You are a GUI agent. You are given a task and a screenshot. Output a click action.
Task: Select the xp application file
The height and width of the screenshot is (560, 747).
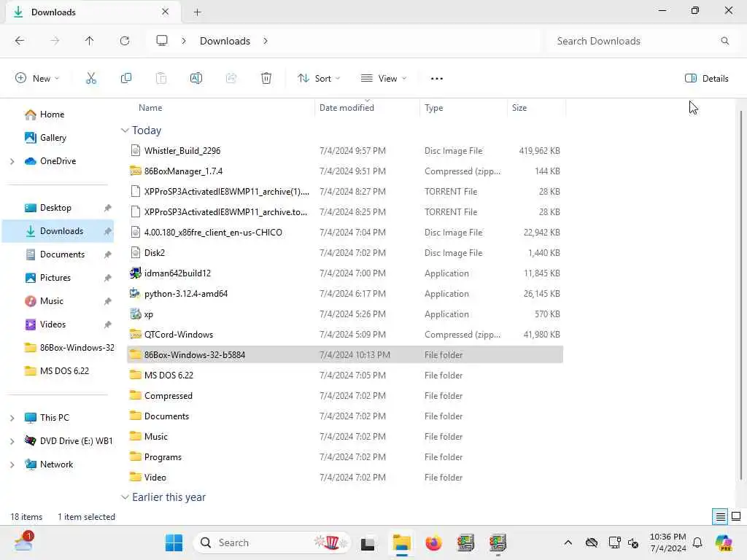(x=345, y=314)
